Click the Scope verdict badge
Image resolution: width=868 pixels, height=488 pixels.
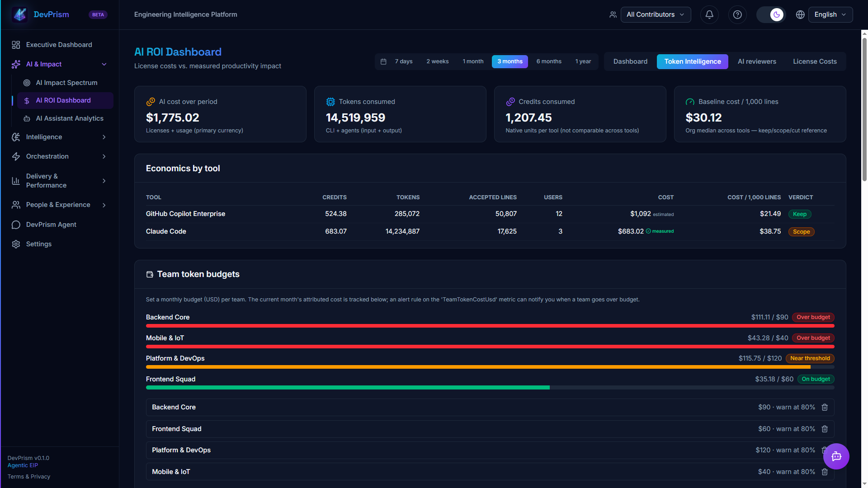(x=801, y=232)
